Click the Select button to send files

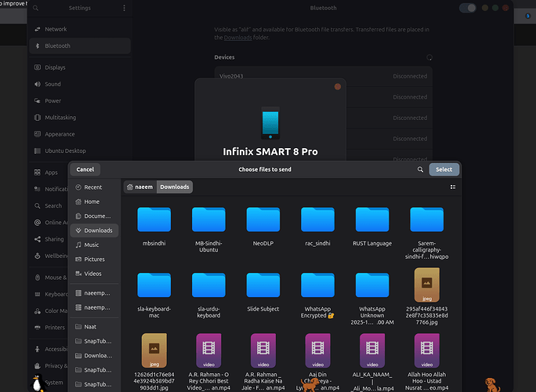pyautogui.click(x=444, y=169)
